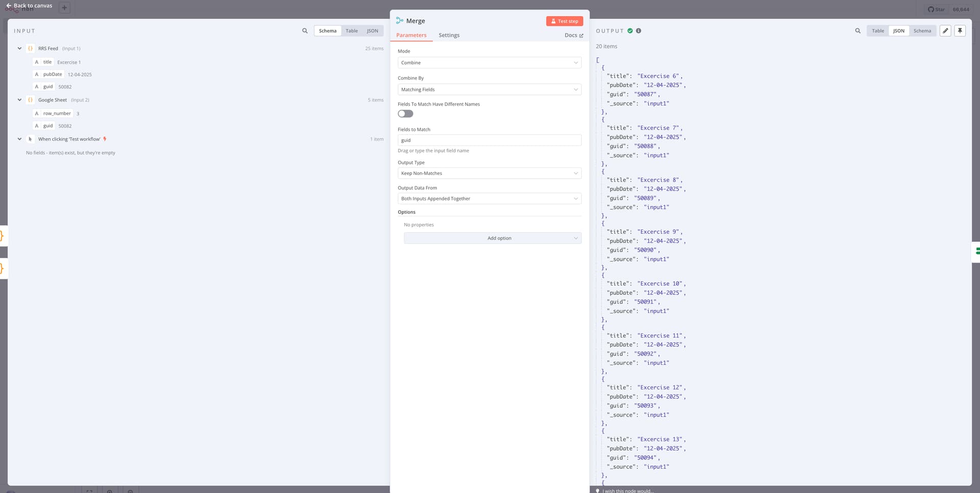Click the 'Excercise 1' value in input schema

point(69,62)
